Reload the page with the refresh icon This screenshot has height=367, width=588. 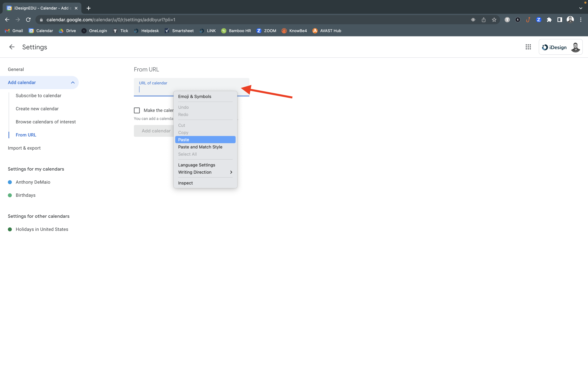point(28,20)
